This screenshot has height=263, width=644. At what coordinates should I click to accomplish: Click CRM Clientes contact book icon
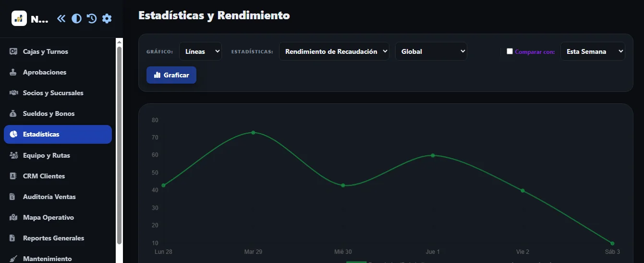[13, 176]
